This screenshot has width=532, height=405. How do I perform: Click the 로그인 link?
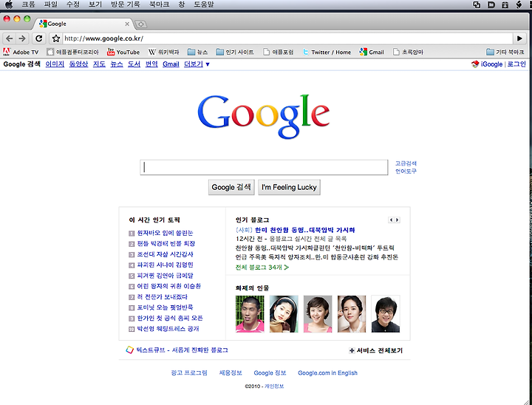[516, 64]
